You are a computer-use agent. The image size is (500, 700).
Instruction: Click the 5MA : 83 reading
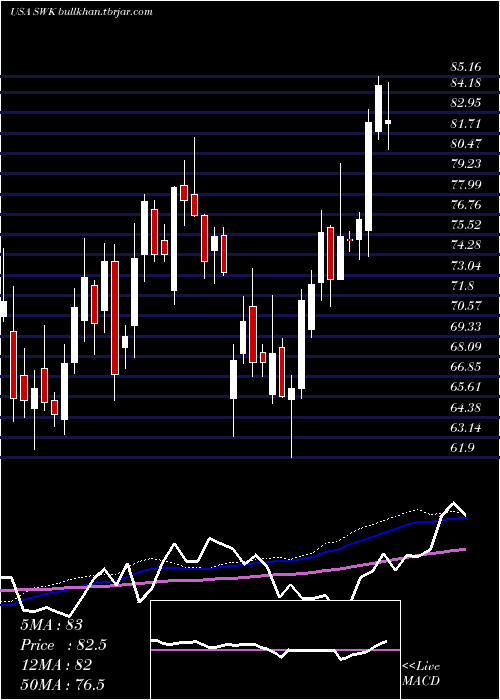pos(51,625)
